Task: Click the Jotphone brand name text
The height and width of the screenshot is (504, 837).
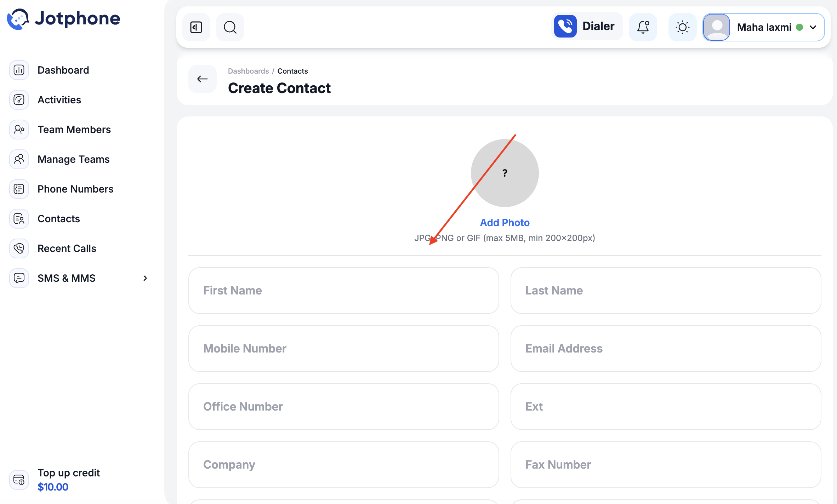Action: tap(78, 19)
